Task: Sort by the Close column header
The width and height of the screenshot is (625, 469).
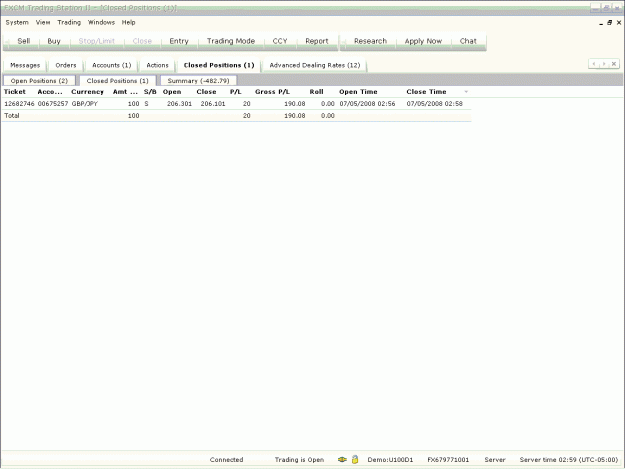Action: pos(206,92)
